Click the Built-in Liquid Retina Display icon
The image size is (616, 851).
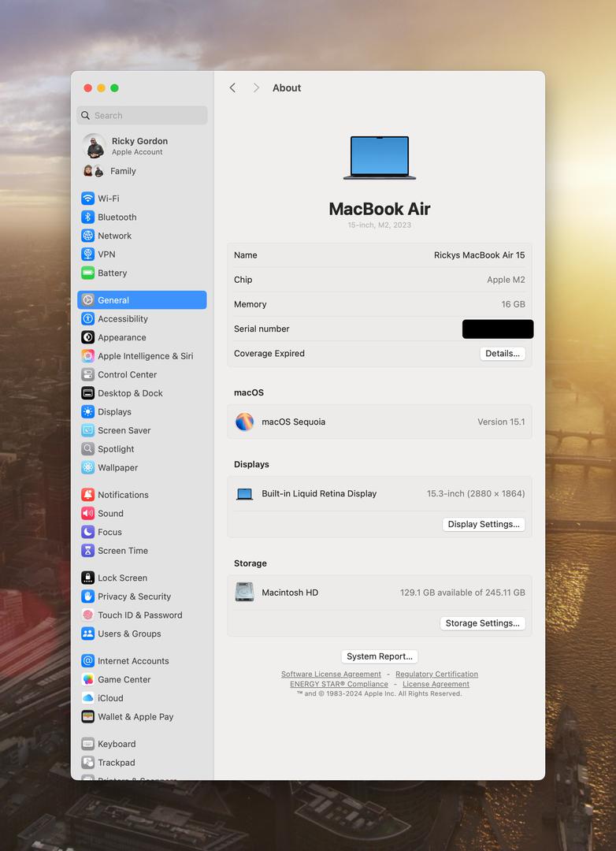[245, 494]
